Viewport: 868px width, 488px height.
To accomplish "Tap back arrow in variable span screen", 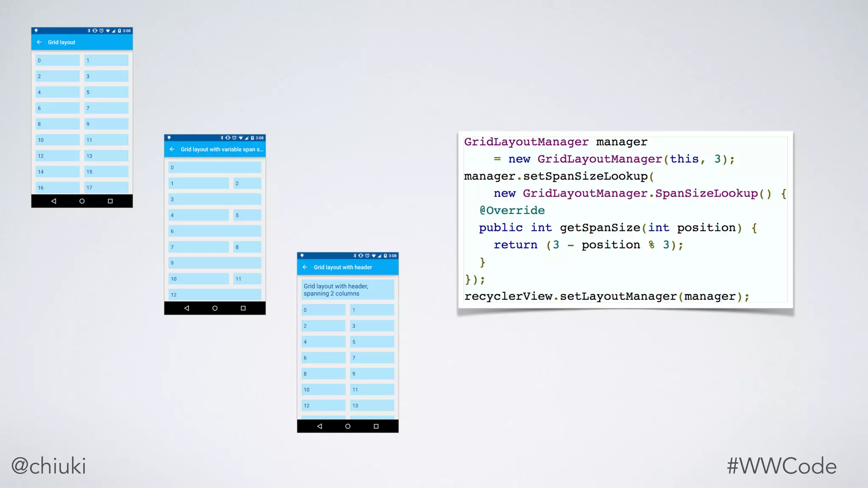I will coord(172,150).
